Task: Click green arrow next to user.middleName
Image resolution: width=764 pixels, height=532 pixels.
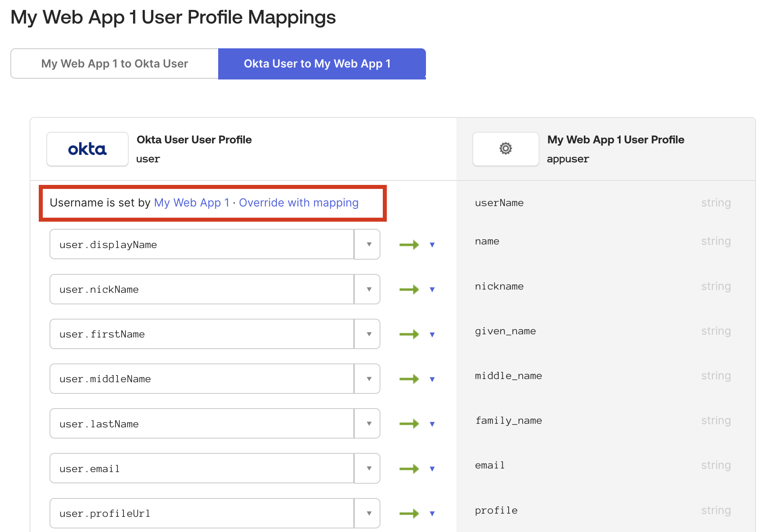Action: [x=409, y=379]
